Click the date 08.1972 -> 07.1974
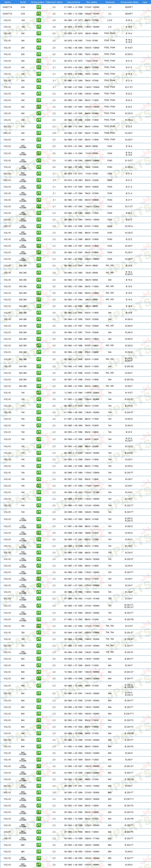The image size is (151, 868). pos(74,27)
